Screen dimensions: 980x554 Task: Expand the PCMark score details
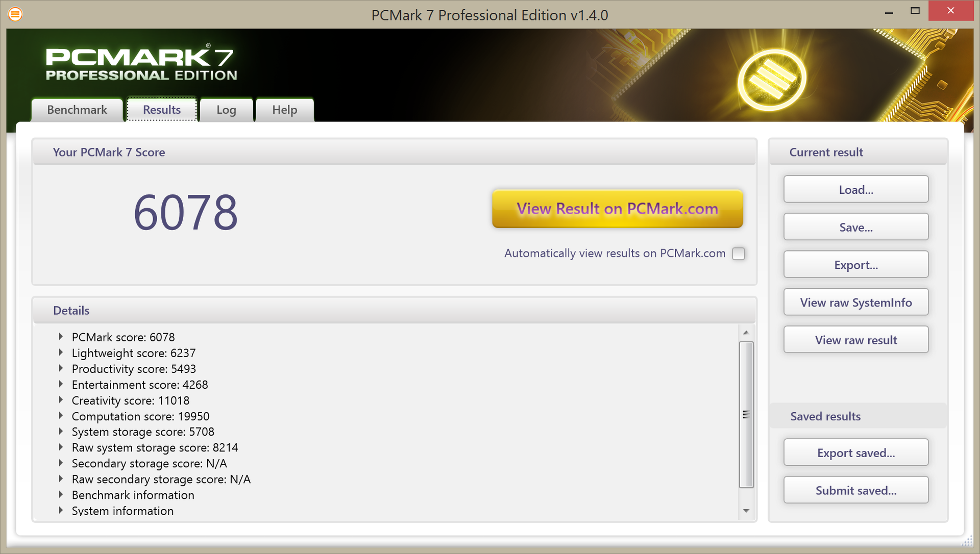coord(61,337)
